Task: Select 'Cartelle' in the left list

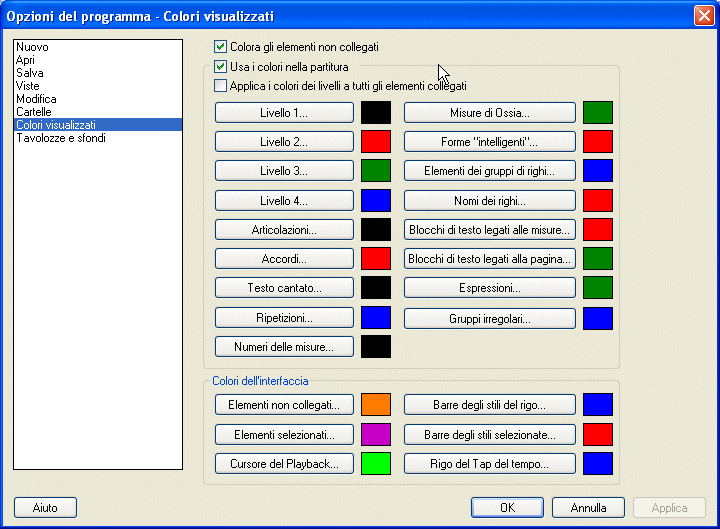Action: (36, 112)
